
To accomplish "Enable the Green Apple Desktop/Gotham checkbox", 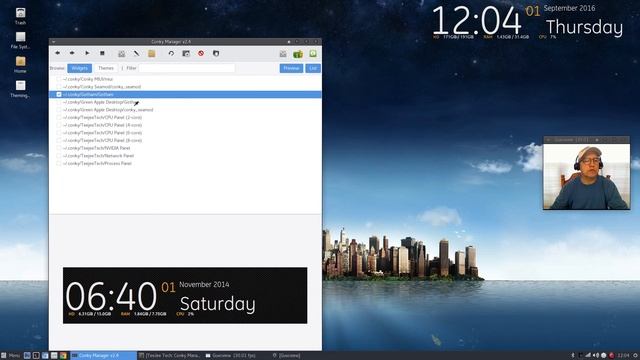I will click(59, 102).
